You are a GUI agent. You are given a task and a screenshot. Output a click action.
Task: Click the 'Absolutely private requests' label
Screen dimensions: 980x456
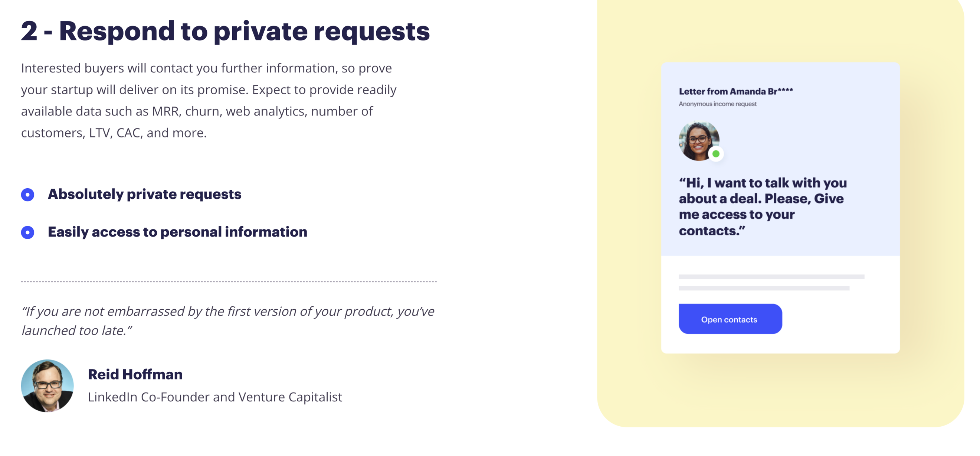pyautogui.click(x=144, y=194)
